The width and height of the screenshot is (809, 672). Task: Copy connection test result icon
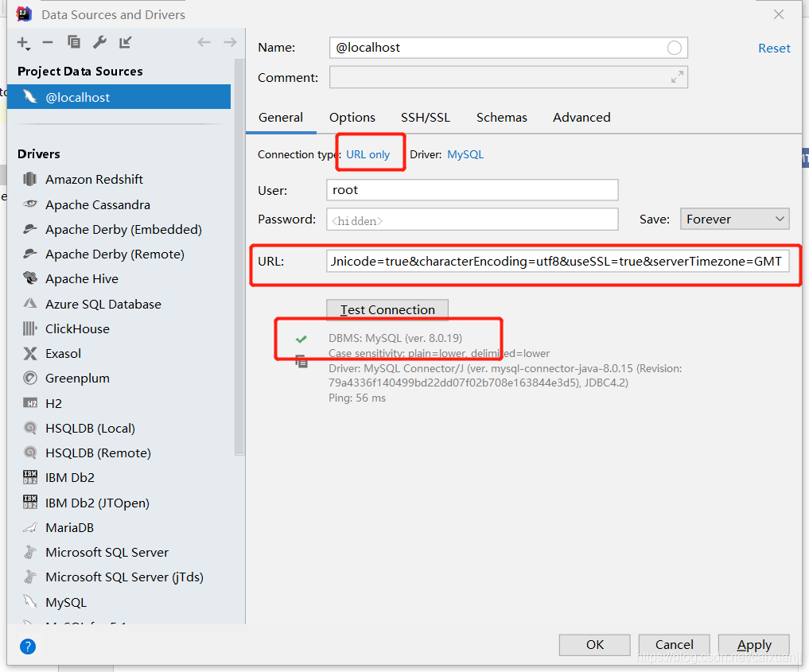pos(301,362)
